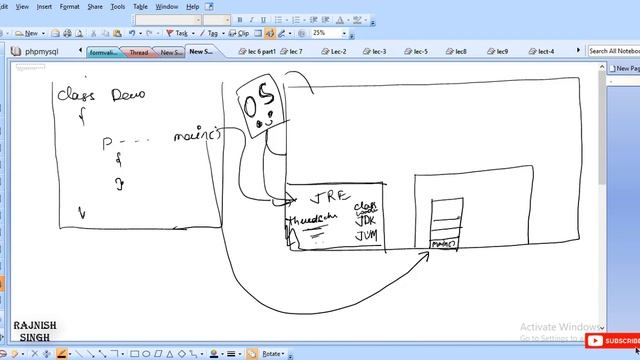
Task: Open the phpmysql notebook selector
Action: point(35,51)
